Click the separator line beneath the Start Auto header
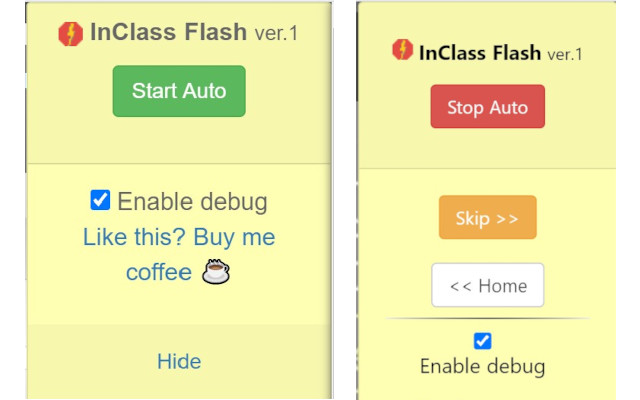This screenshot has width=640, height=400. (x=179, y=163)
